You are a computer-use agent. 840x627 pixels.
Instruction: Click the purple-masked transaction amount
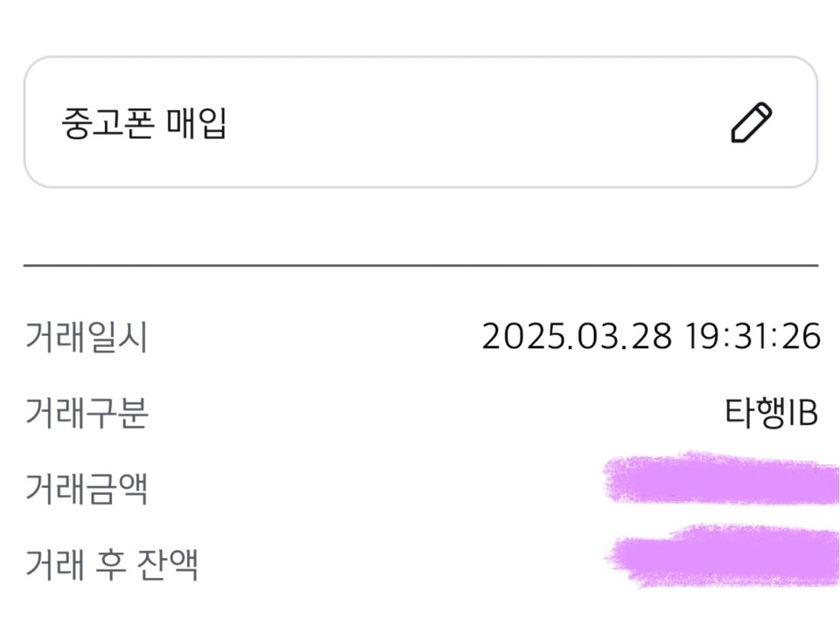(x=722, y=479)
